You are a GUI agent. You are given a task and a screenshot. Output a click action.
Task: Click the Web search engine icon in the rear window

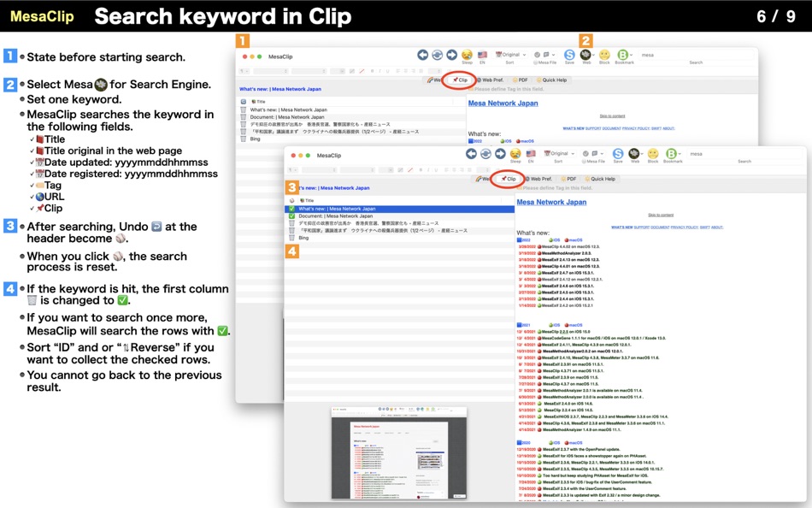(585, 55)
